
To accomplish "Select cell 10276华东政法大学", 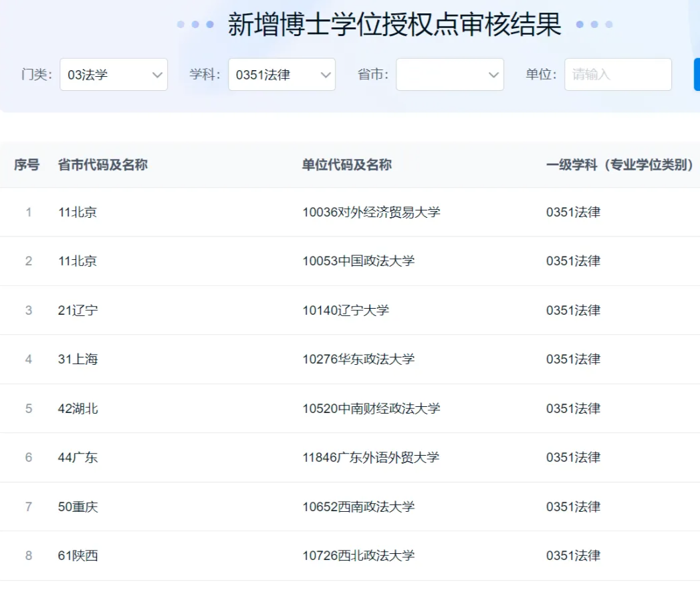I will 358,359.
